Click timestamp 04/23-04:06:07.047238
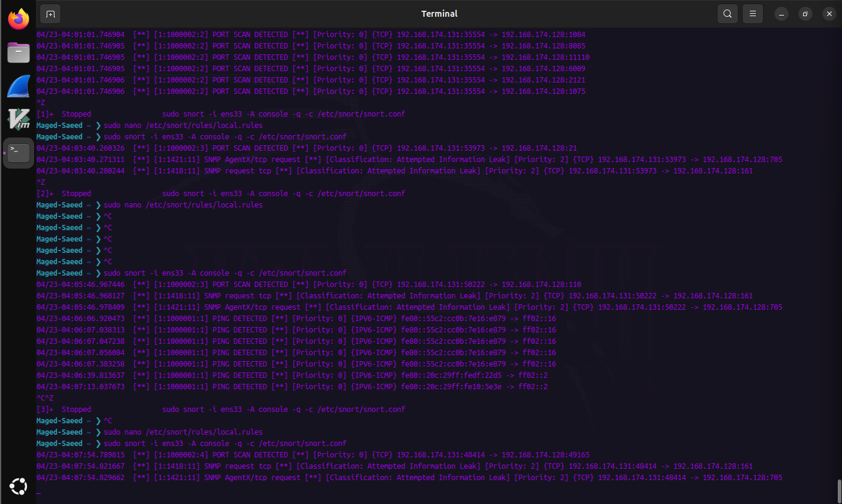The width and height of the screenshot is (842, 504). 81,341
